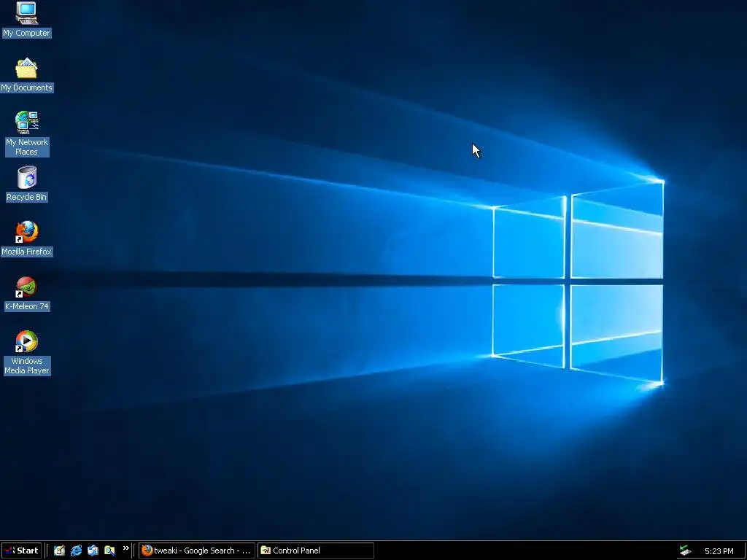Open the Start menu
The width and height of the screenshot is (747, 560).
pyautogui.click(x=21, y=551)
